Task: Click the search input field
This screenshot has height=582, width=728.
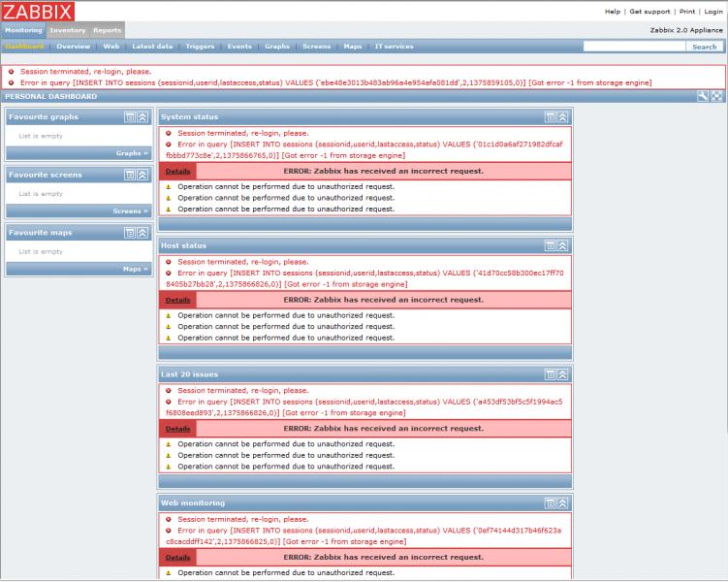Action: (634, 47)
